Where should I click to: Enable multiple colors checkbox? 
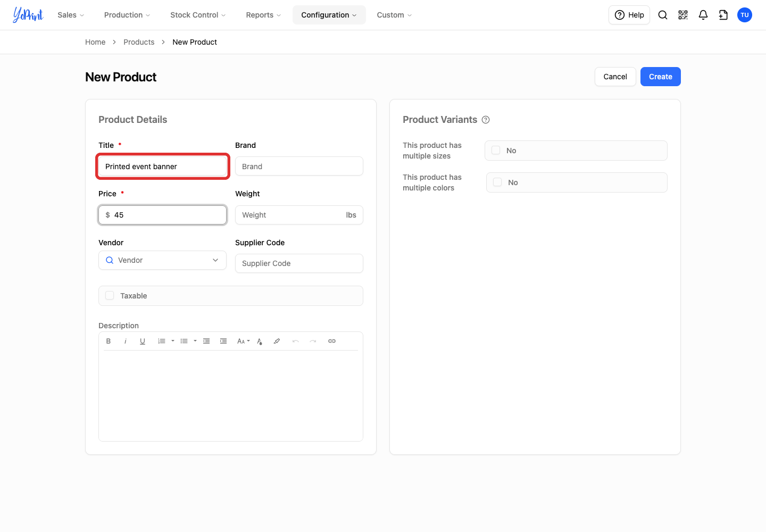pyautogui.click(x=497, y=182)
